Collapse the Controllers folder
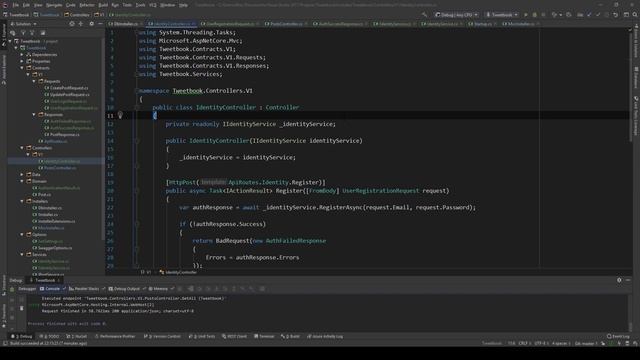The image size is (640, 360). [x=22, y=148]
